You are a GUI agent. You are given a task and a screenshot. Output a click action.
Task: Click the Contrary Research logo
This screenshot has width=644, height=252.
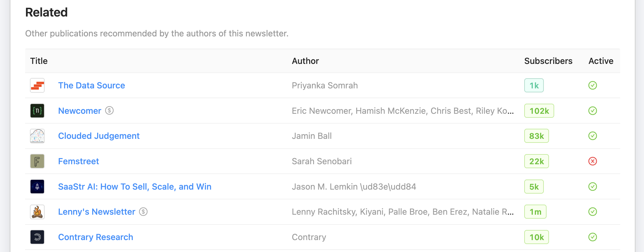click(x=37, y=237)
